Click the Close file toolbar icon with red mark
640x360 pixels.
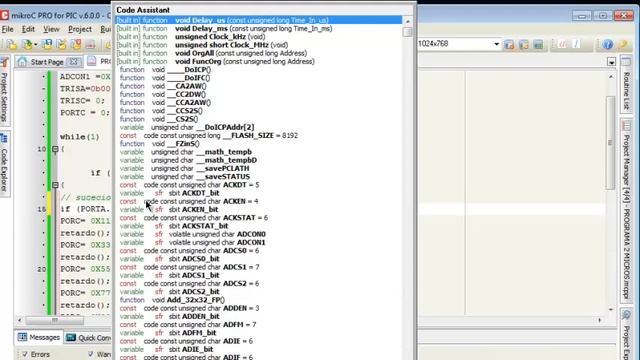click(x=76, y=44)
